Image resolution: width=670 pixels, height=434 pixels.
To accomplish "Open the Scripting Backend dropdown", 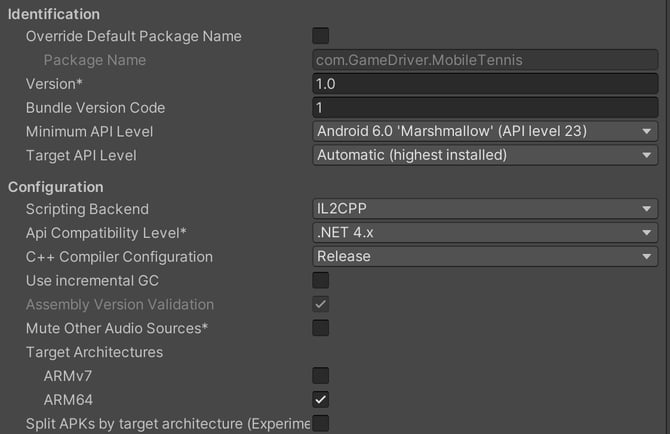I will pos(485,209).
